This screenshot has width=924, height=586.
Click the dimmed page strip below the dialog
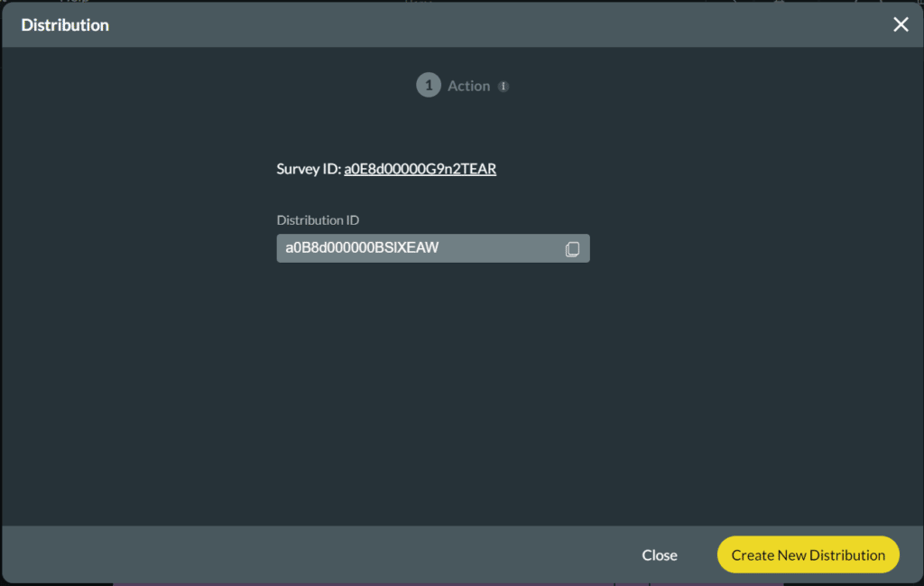[361, 583]
